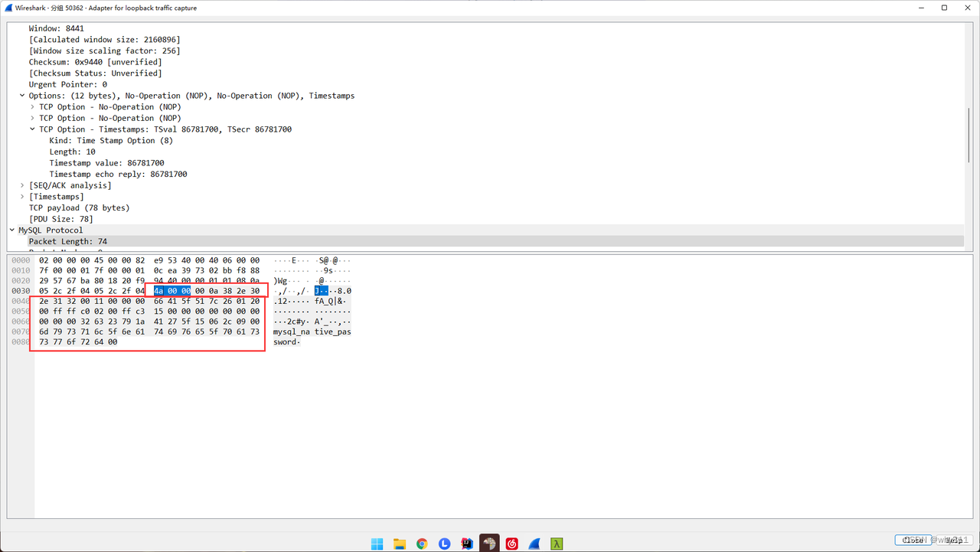Expand the [Timestamps] node
Image resolution: width=980 pixels, height=552 pixels.
(22, 197)
